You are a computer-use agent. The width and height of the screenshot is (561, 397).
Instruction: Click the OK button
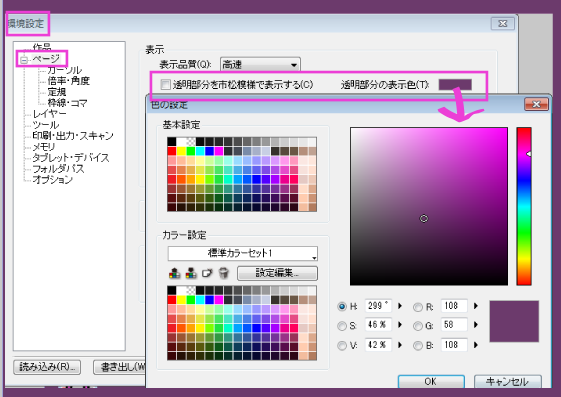(x=431, y=381)
